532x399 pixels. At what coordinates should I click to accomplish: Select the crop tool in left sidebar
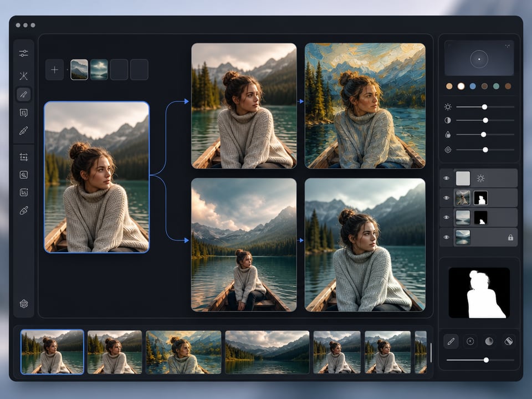(x=23, y=157)
